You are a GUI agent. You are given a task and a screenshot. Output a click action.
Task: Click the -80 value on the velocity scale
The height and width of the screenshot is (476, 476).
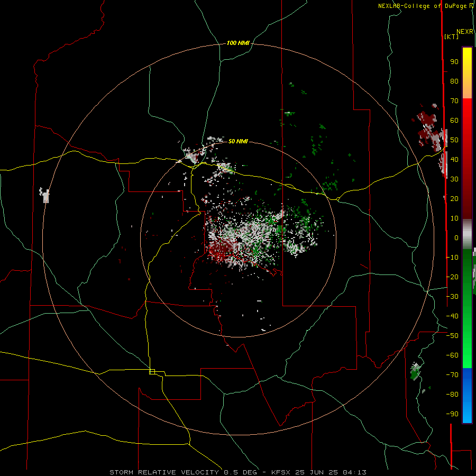coord(452,395)
